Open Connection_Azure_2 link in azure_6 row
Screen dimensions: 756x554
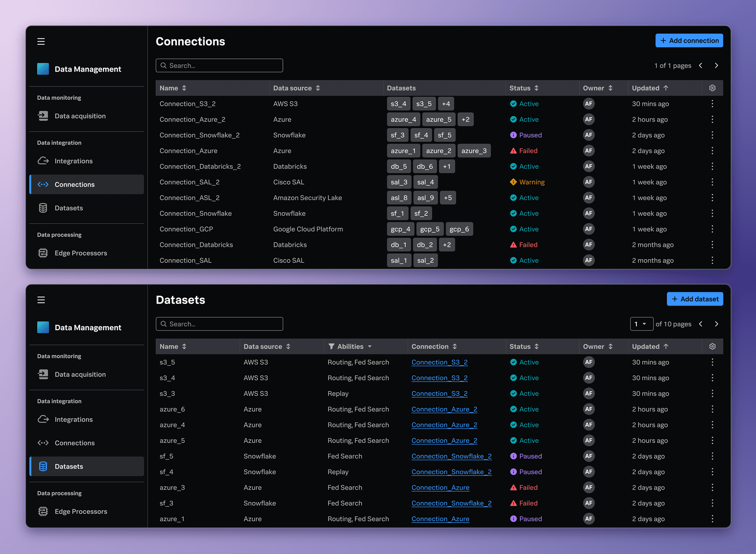(x=444, y=409)
